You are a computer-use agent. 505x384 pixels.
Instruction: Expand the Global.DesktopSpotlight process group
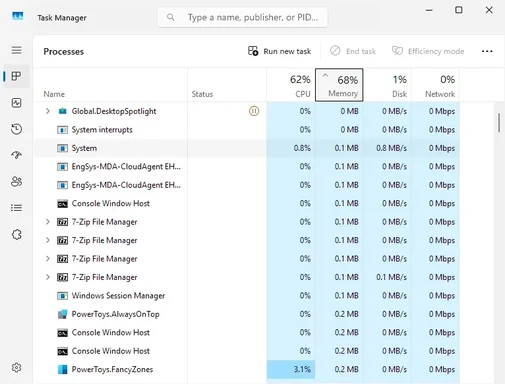(48, 111)
